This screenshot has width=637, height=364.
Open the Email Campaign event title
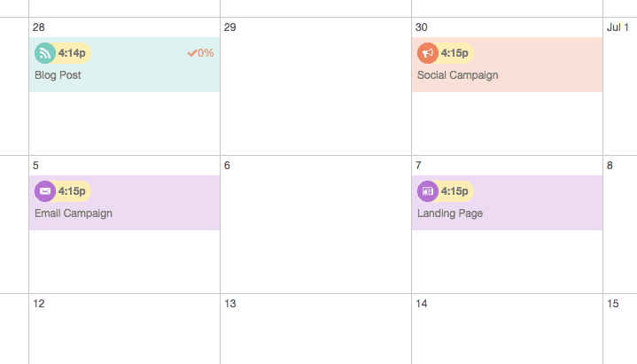pyautogui.click(x=74, y=213)
